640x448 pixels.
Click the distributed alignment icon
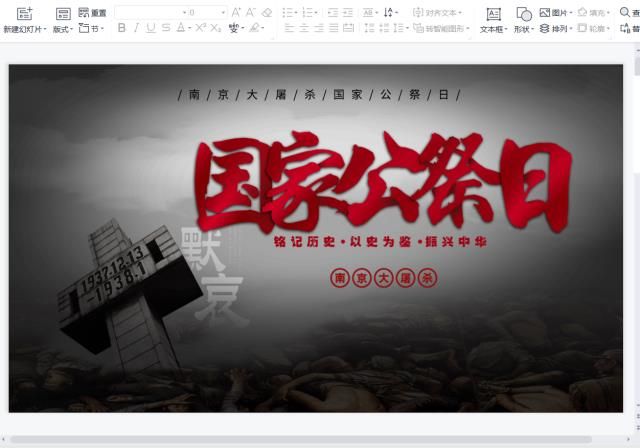click(x=348, y=28)
